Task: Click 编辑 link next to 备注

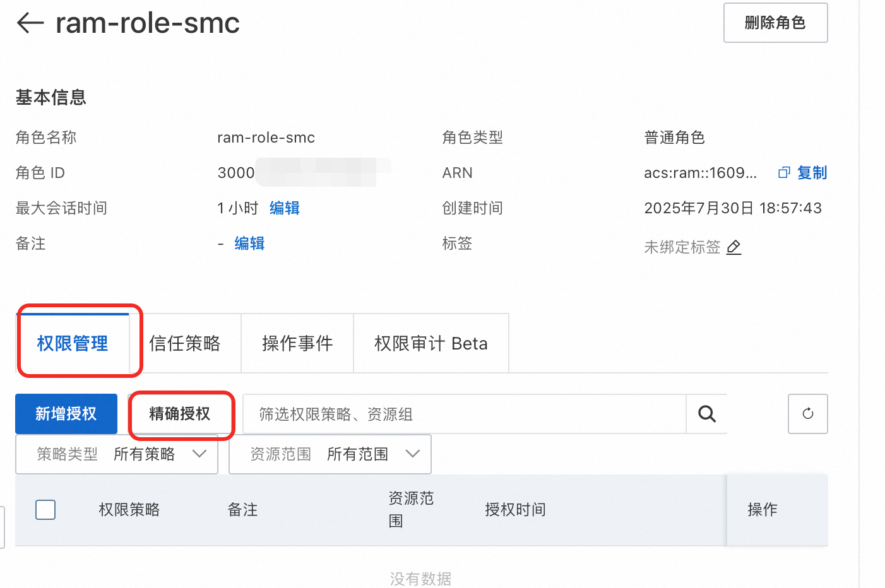Action: 249,244
